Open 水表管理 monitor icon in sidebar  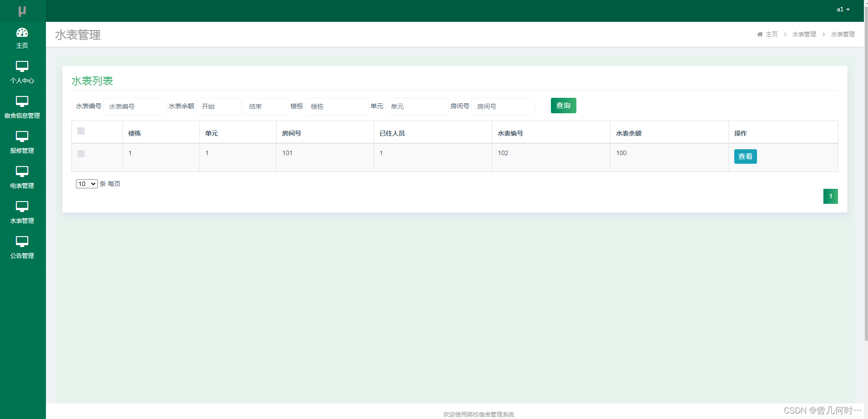click(x=22, y=207)
